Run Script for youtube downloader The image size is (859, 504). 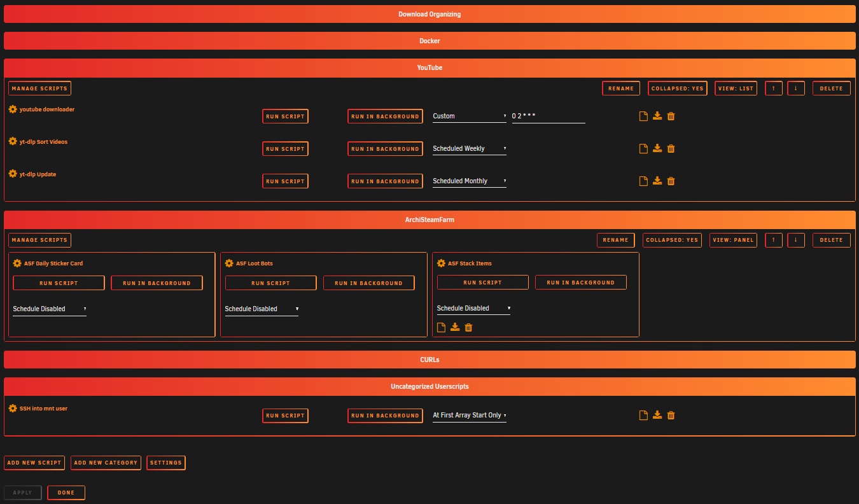(285, 116)
